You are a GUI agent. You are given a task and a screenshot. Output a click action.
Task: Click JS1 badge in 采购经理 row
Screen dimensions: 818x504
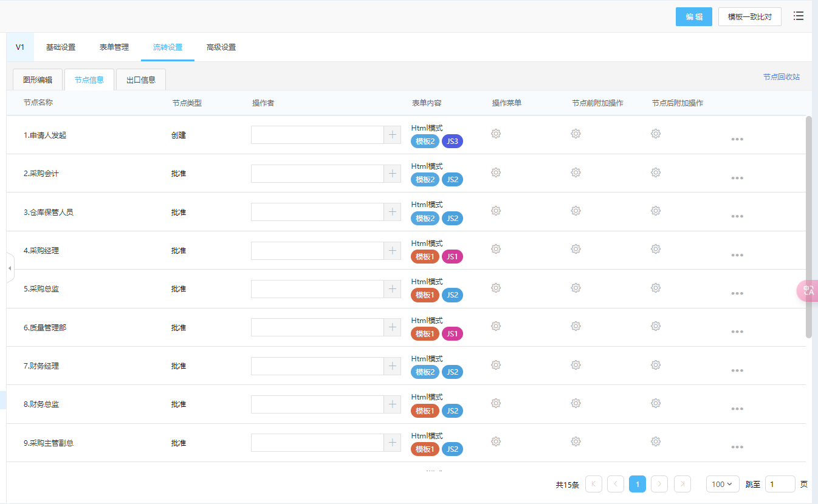click(x=452, y=257)
